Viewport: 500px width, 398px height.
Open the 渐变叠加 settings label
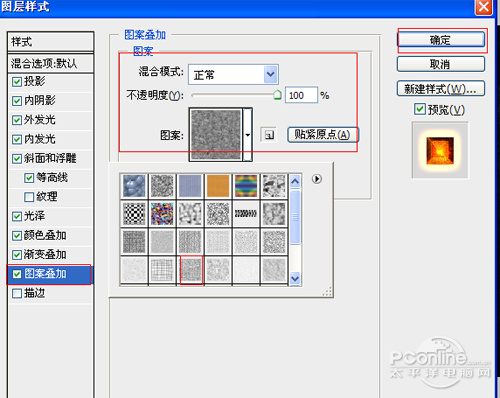click(45, 255)
